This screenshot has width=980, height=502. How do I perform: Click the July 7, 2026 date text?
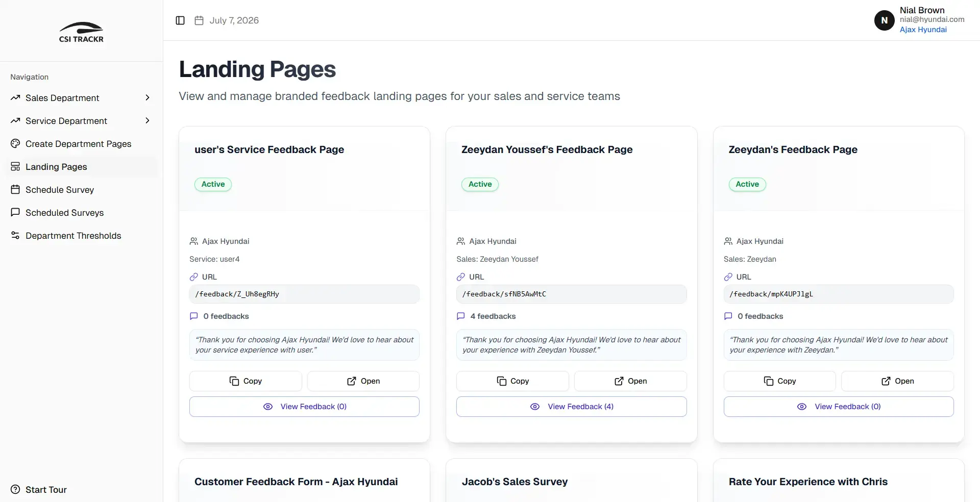pos(234,20)
